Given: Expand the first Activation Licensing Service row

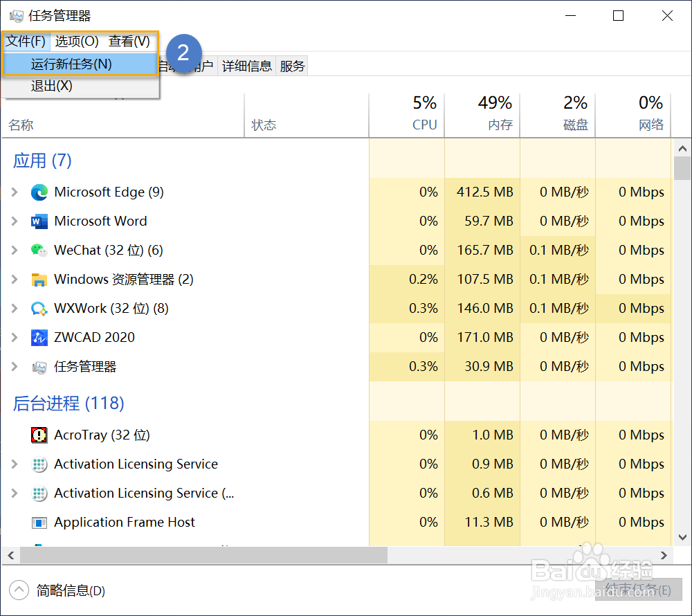Looking at the screenshot, I should pos(14,464).
